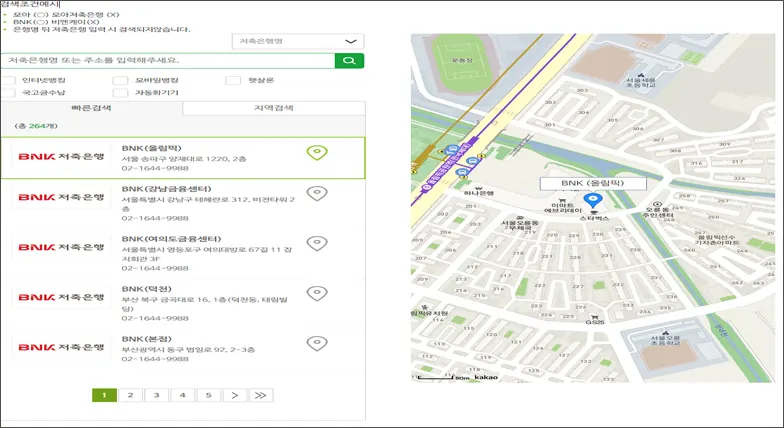Select the BNK(올림픽) branch name
The image size is (784, 428).
point(152,148)
